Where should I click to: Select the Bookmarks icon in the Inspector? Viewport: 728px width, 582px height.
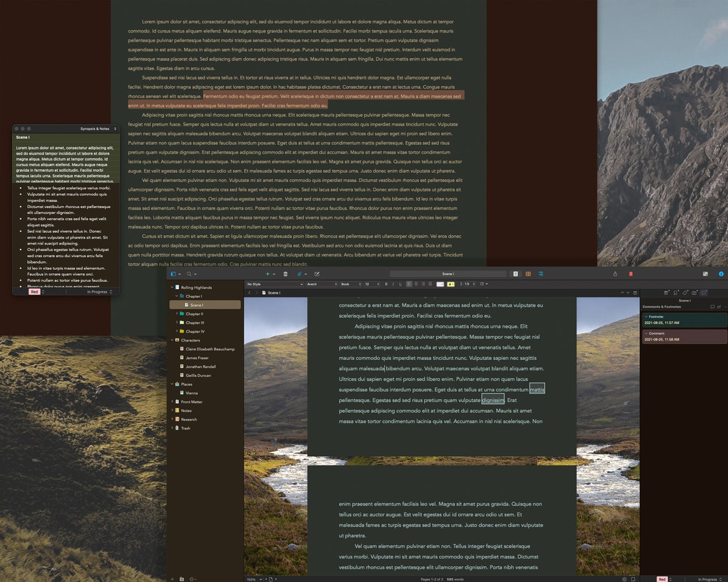click(x=676, y=293)
